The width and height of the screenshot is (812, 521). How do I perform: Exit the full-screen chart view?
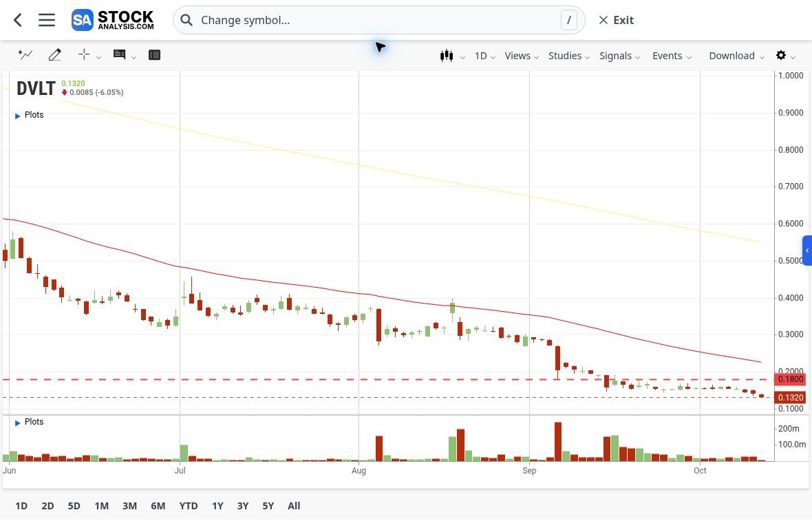tap(617, 20)
